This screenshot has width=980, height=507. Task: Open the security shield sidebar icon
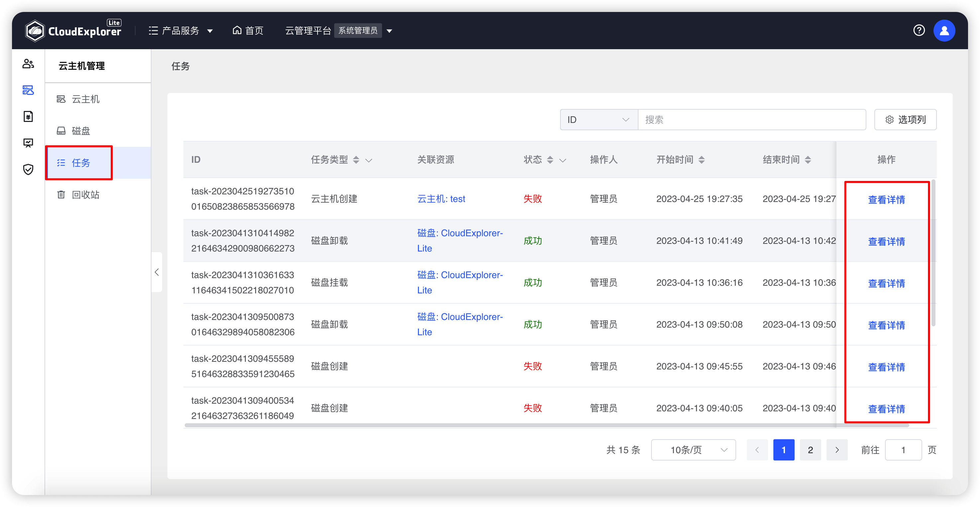(28, 169)
